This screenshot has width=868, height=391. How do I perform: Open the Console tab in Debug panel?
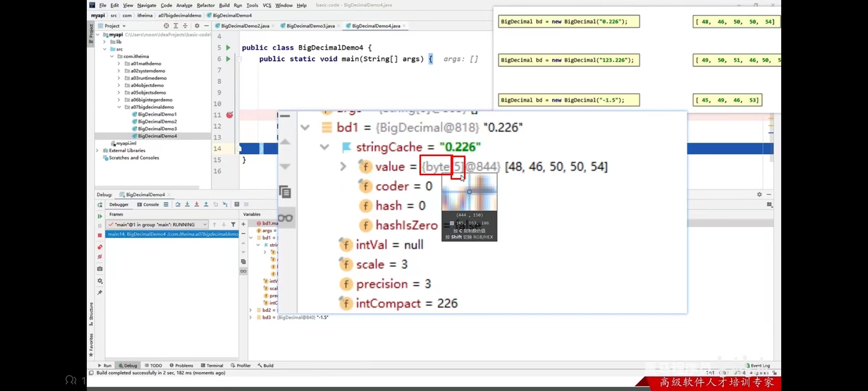(x=148, y=205)
